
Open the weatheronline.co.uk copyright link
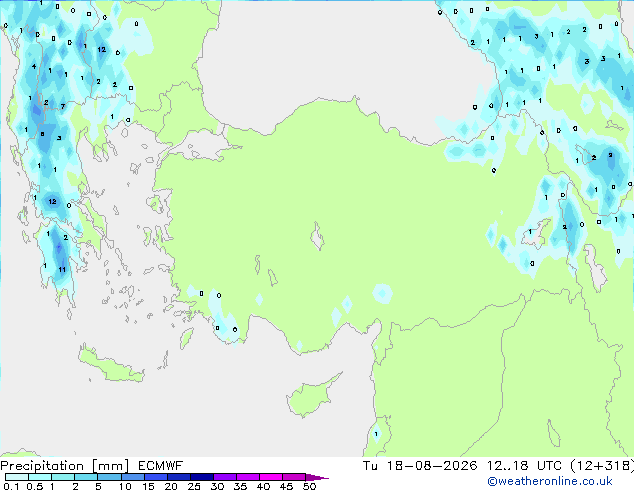coord(550,481)
